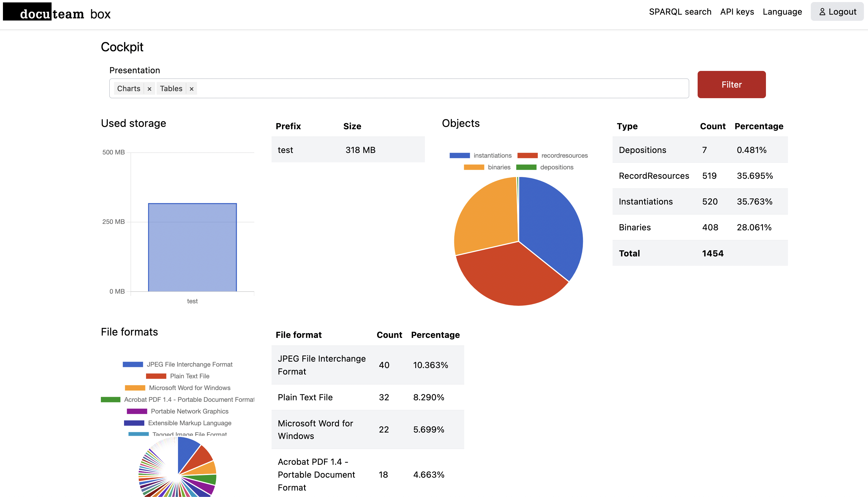Click the '519' count cell
868x497 pixels.
(x=709, y=176)
